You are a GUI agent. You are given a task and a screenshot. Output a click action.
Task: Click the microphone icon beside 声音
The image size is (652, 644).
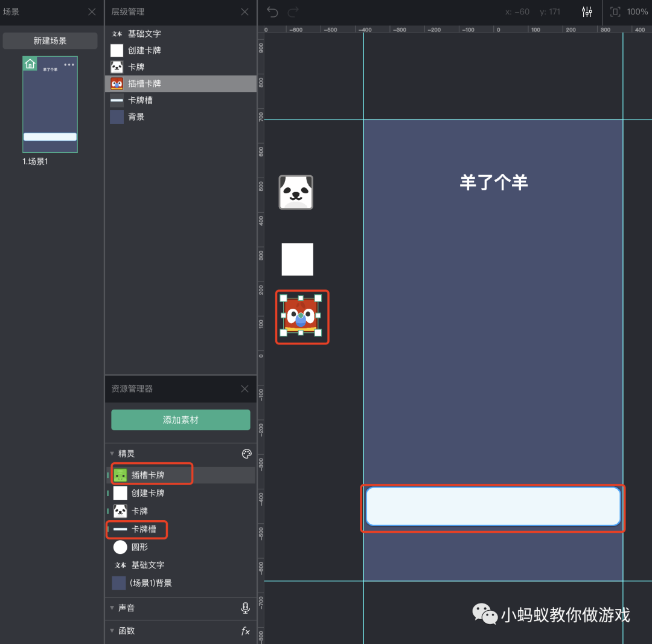(245, 608)
